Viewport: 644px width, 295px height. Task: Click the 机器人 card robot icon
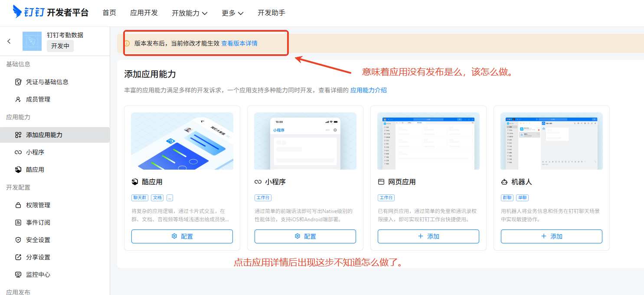504,182
